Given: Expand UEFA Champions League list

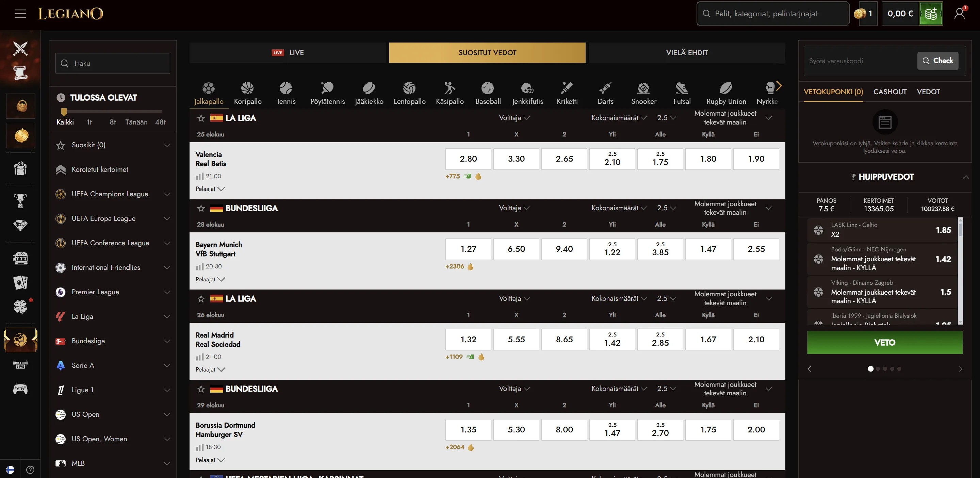Looking at the screenshot, I should pos(113,194).
